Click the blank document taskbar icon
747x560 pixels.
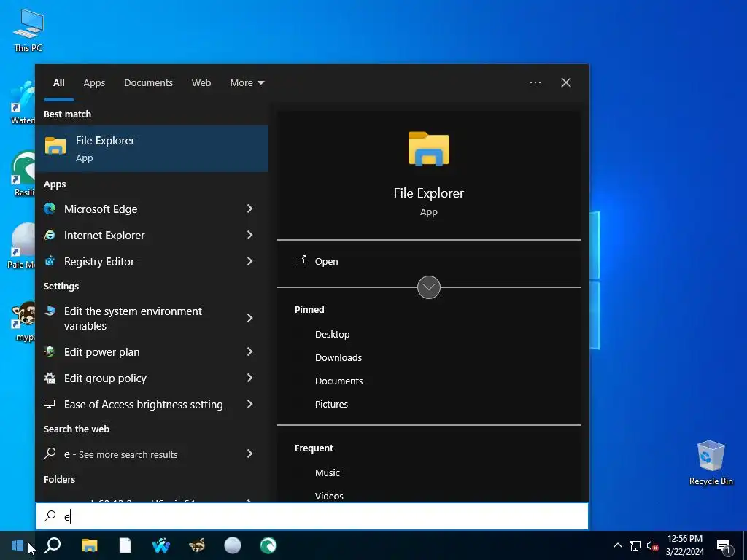point(125,545)
